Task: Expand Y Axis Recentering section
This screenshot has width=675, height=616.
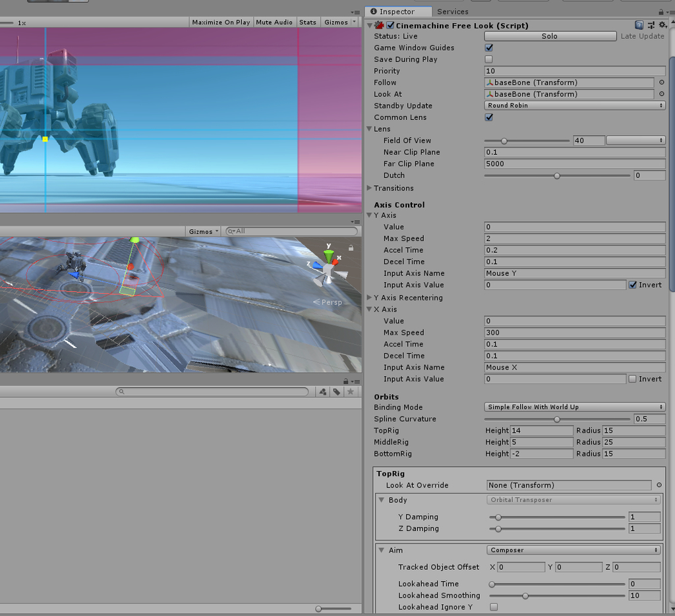Action: [x=369, y=298]
